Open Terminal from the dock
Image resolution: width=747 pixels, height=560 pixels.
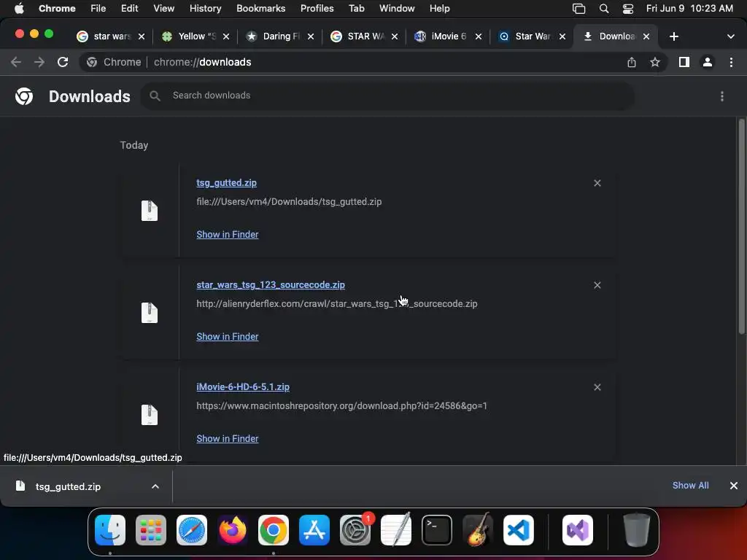[437, 530]
